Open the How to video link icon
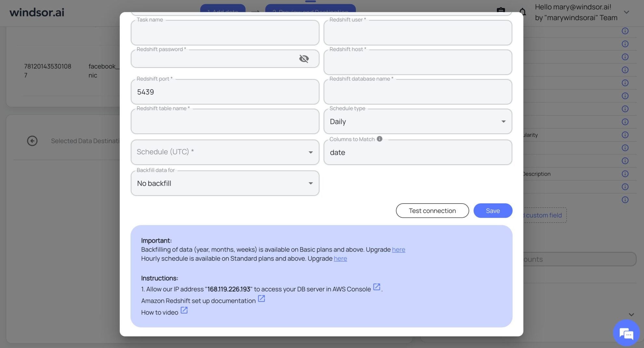This screenshot has height=348, width=644. (x=184, y=310)
